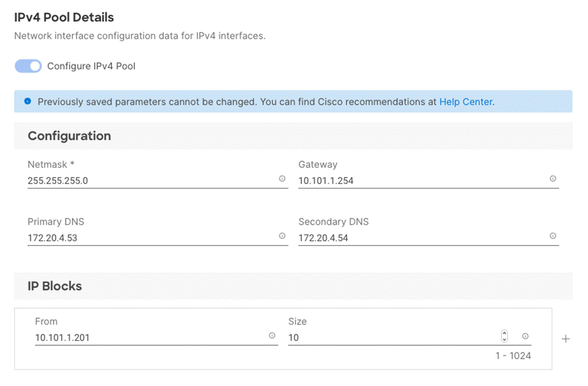Add another IP block with plus icon
The width and height of the screenshot is (588, 386).
pos(566,339)
